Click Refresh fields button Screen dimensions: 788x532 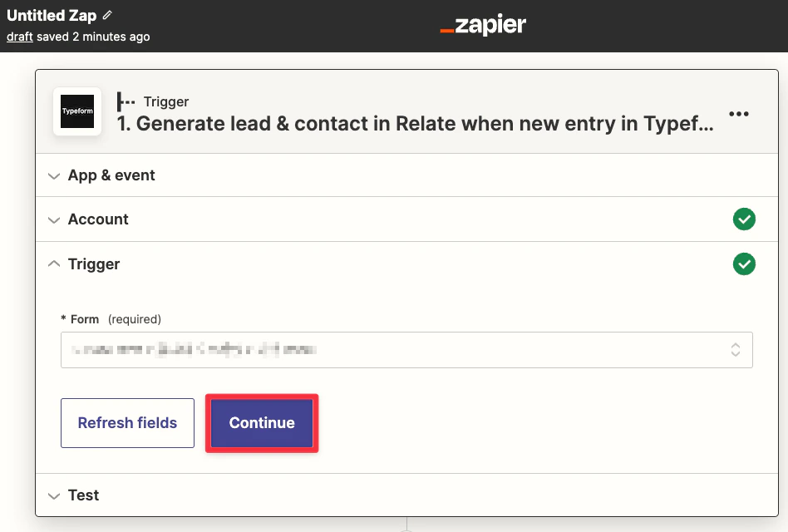[128, 423]
